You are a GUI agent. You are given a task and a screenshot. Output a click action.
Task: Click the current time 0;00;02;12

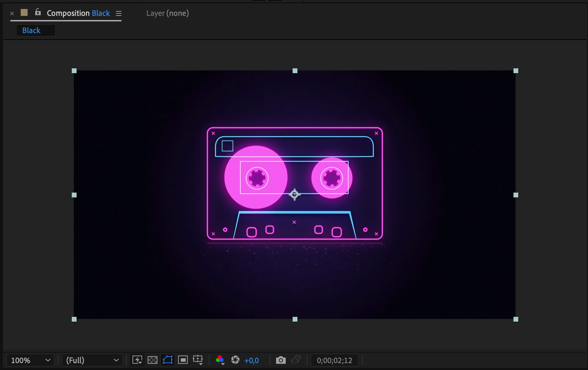[334, 360]
